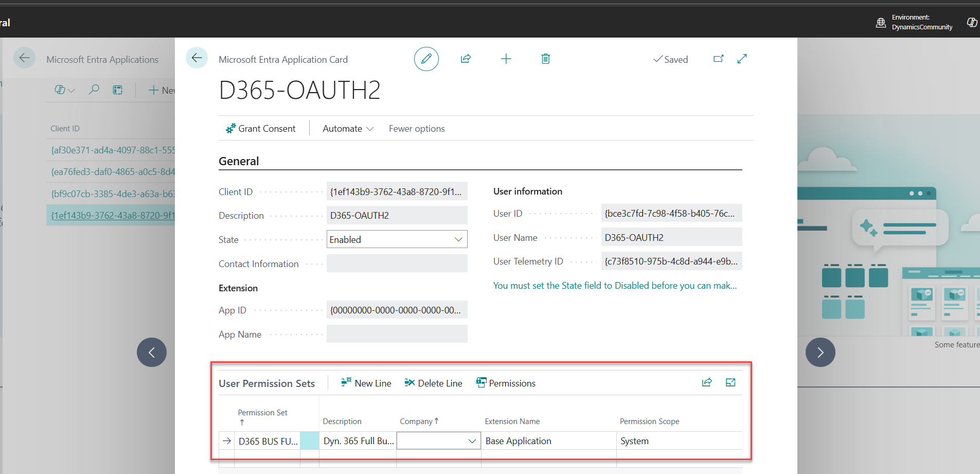Click the State must be Disabled message link

click(x=615, y=286)
